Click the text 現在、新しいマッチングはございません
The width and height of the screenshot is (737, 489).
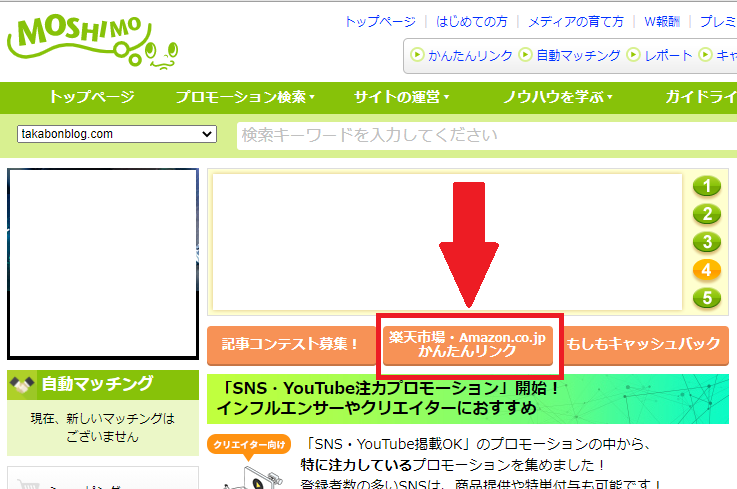(102, 427)
